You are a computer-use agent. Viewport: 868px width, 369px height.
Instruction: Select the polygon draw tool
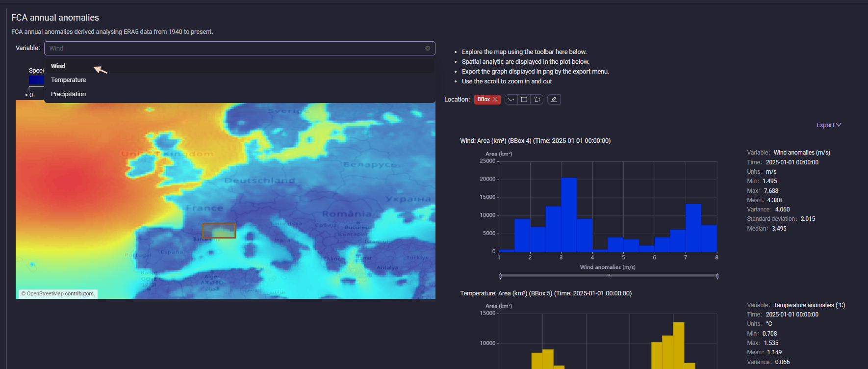point(537,100)
